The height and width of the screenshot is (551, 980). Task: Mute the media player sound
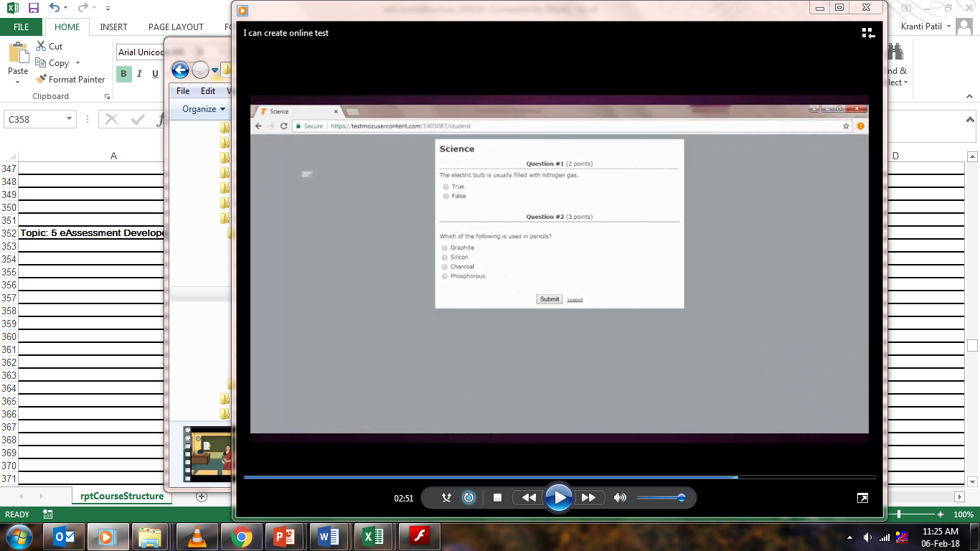click(620, 498)
